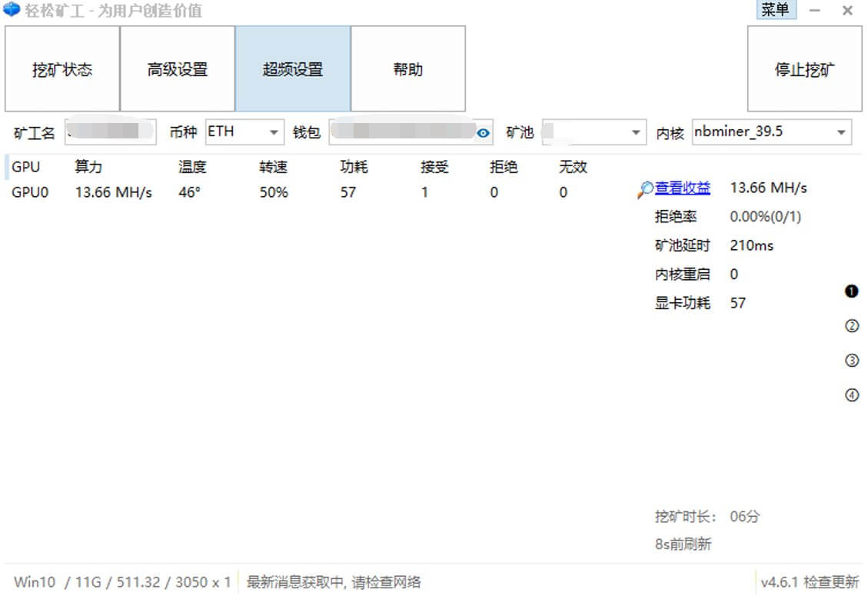Open the 帮助 tab
The image size is (868, 596).
pos(407,68)
